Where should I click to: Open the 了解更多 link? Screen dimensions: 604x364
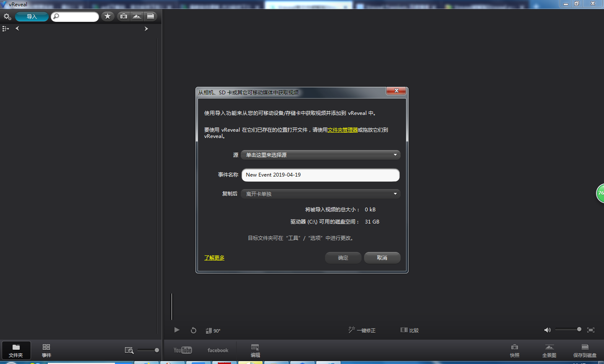point(214,257)
